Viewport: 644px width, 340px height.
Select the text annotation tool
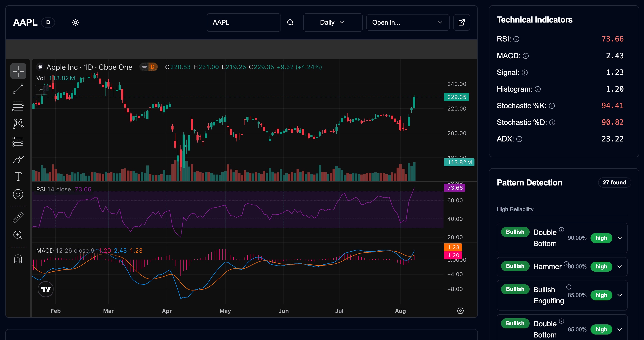[x=18, y=176]
